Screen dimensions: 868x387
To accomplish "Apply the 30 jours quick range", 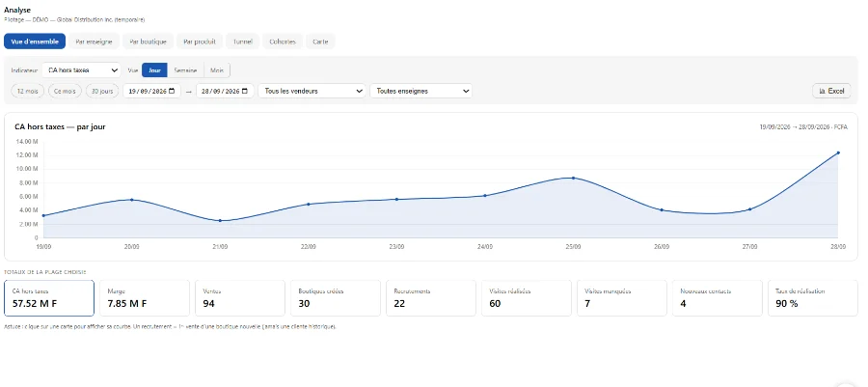I will (x=102, y=91).
